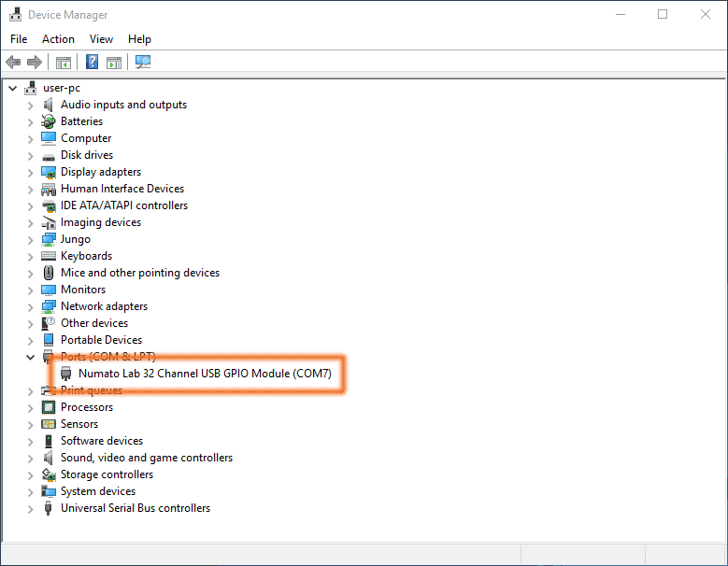Open the View menu
This screenshot has width=728, height=566.
[101, 39]
